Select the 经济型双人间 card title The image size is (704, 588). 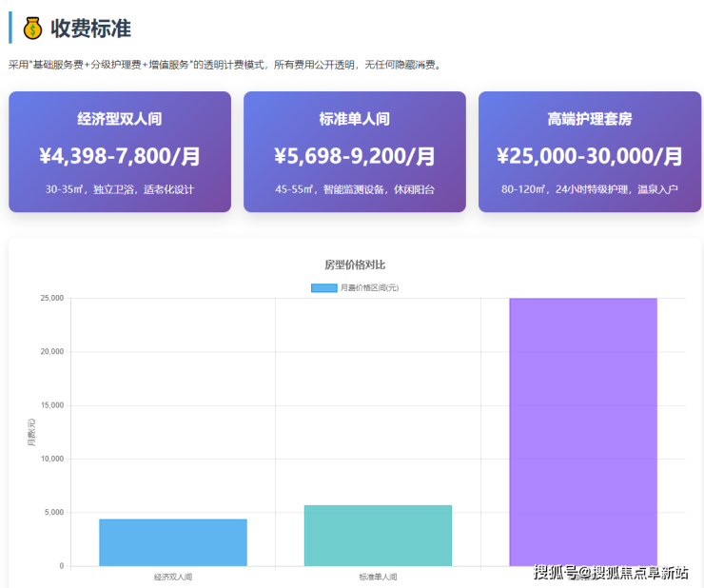point(120,119)
